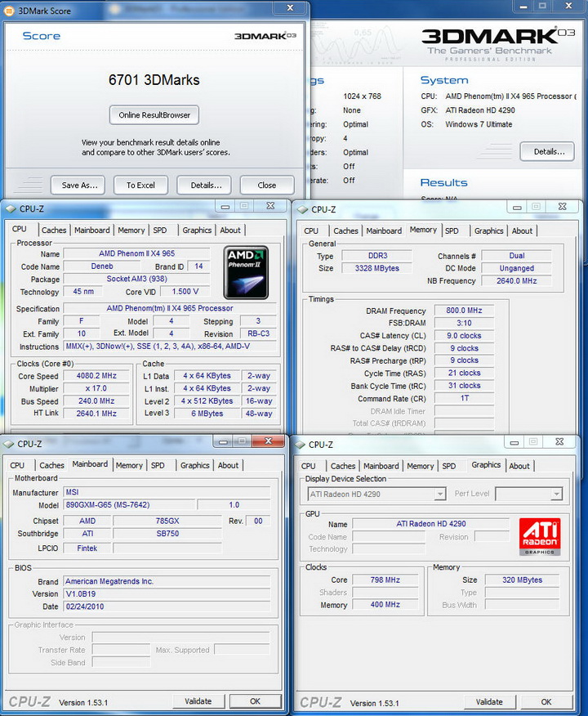Click the 3DMark Score window title icon

tap(9, 11)
